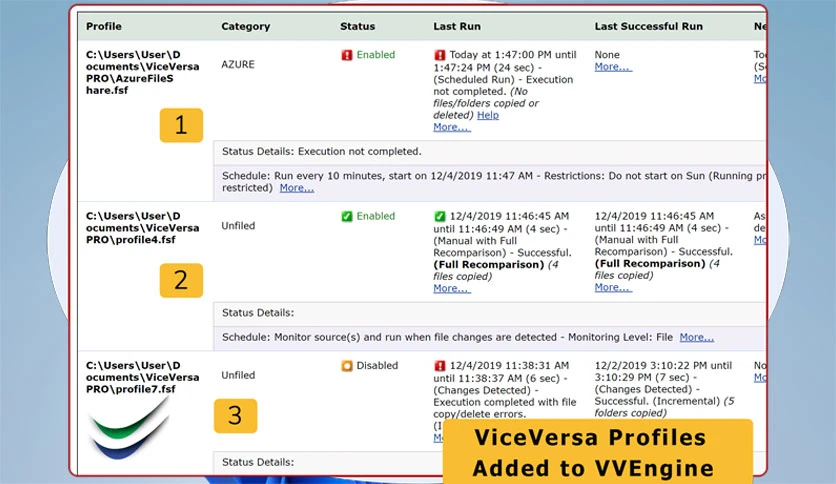
Task: Click '(No files/folders copied or deleted)' italic text
Action: [x=485, y=103]
